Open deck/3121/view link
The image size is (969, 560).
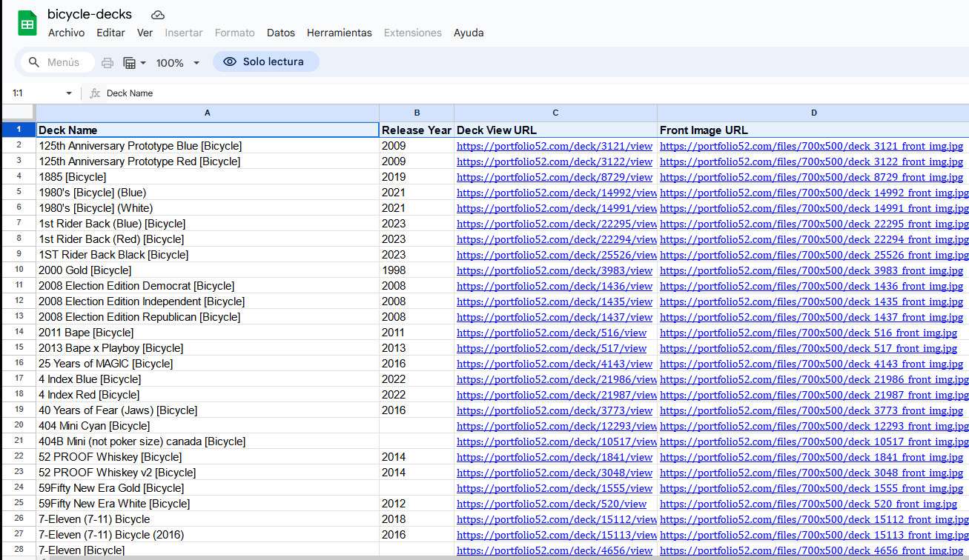click(x=555, y=146)
